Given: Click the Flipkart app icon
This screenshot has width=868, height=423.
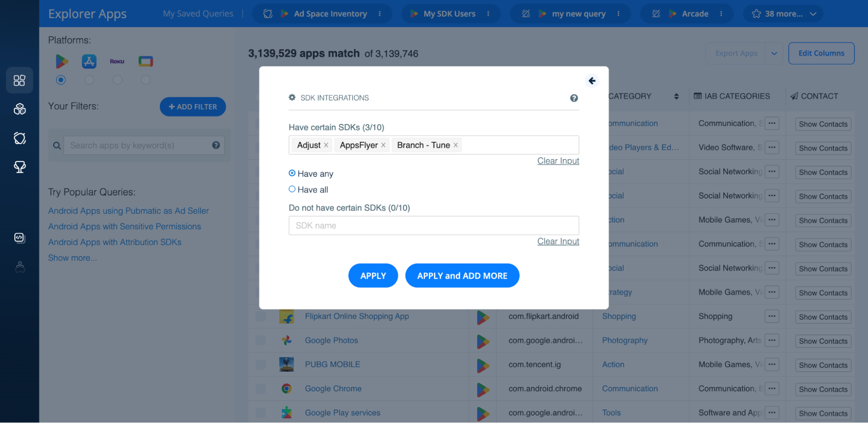Looking at the screenshot, I should coord(287,317).
